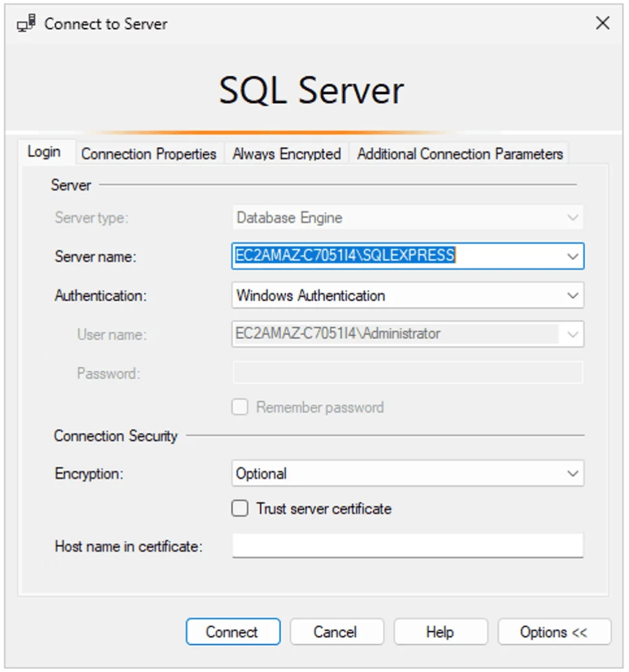Viewport: 629px width, 672px height.
Task: Click the Connect button
Action: tap(233, 632)
